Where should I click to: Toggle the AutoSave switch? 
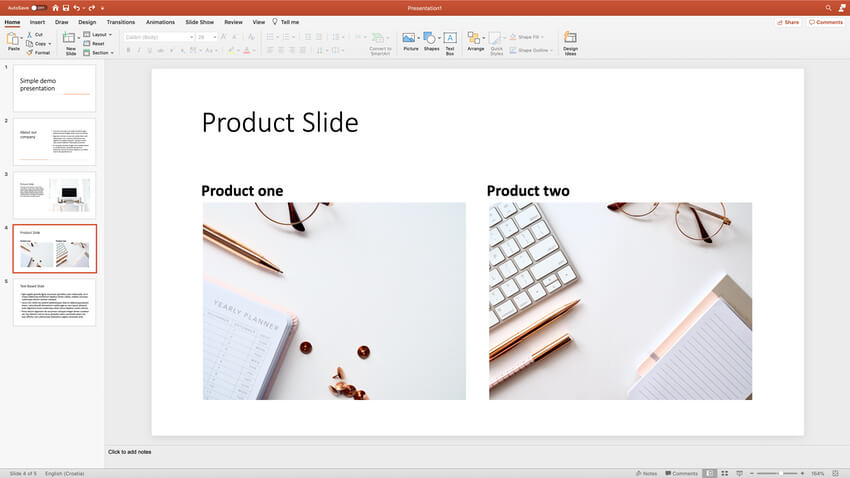point(37,7)
